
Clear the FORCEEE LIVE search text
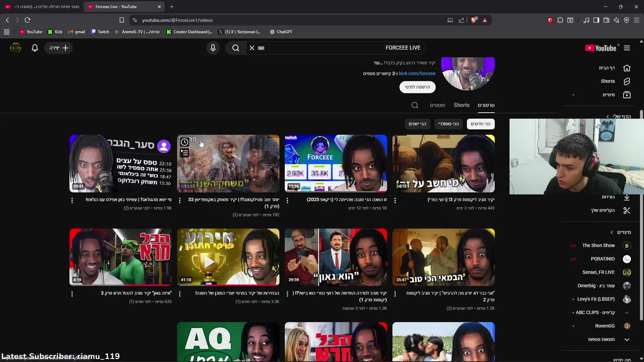click(252, 48)
